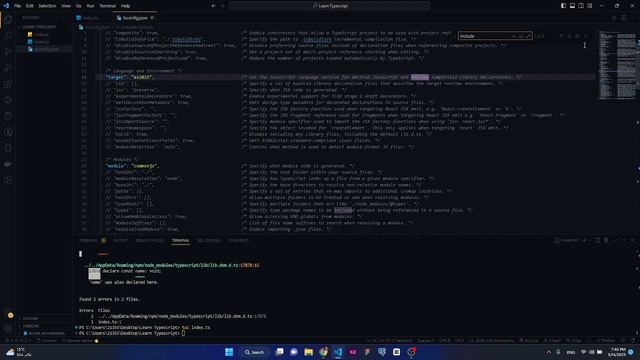Open the Selection menu
The width and height of the screenshot is (640, 360).
point(47,6)
